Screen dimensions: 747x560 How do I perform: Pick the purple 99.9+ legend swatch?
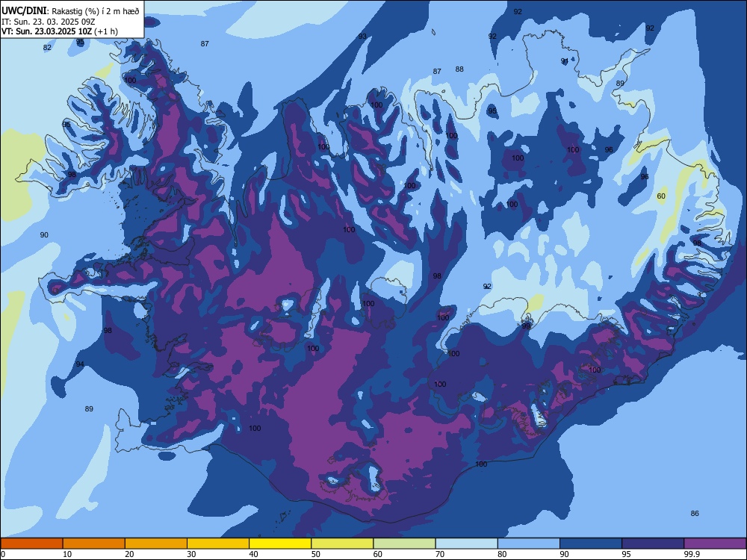[x=715, y=544]
